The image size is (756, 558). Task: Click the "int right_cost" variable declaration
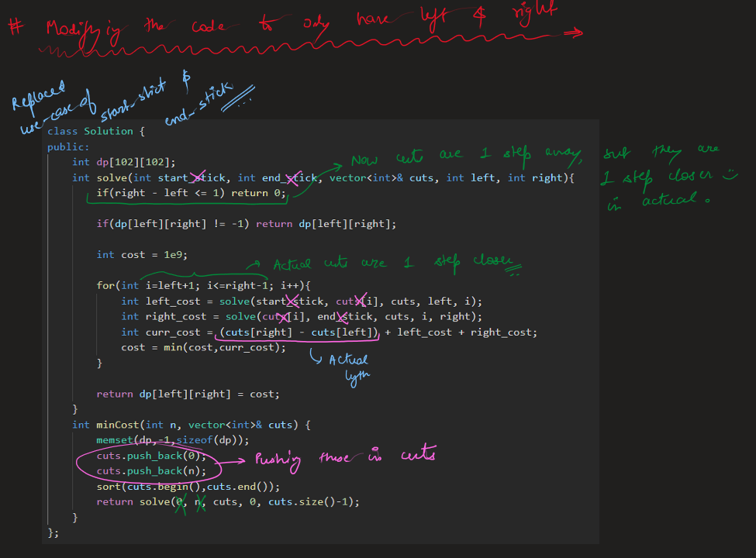pyautogui.click(x=161, y=317)
